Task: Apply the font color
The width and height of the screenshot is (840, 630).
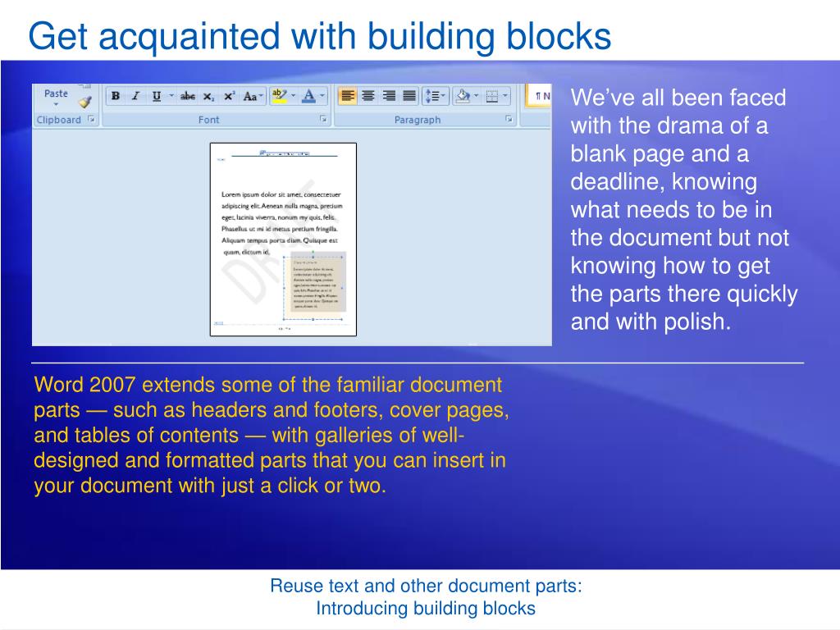Action: point(308,97)
